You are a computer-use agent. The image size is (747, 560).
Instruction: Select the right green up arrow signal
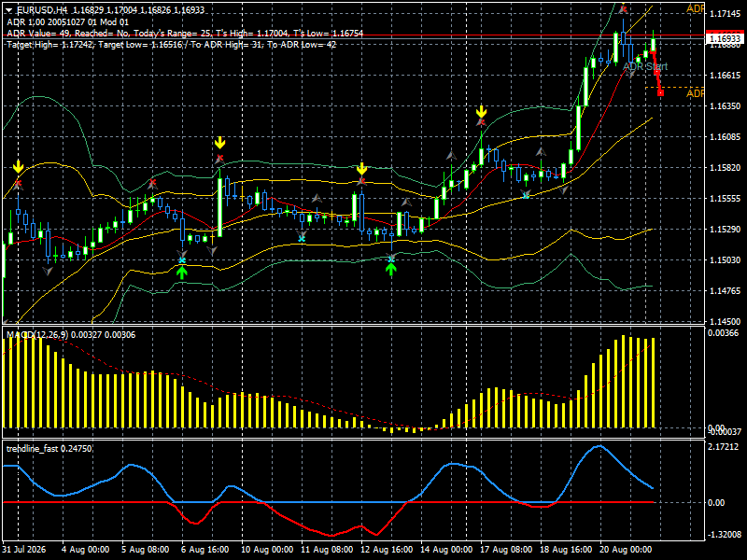391,270
